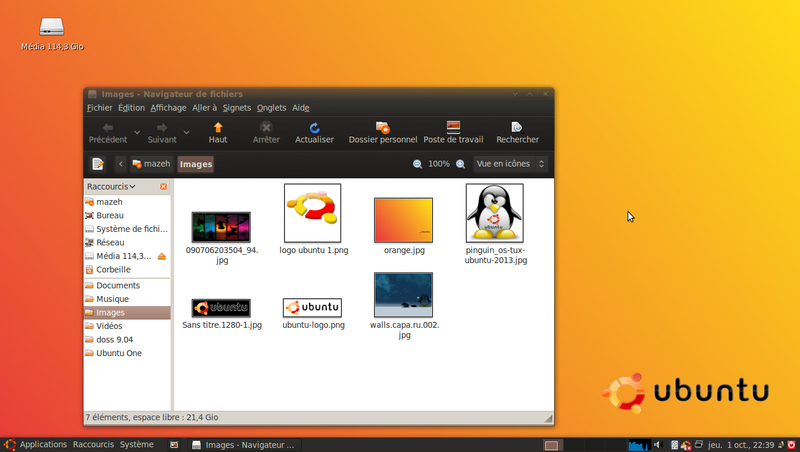Click the workspace switcher first workspace
The image size is (800, 452).
tap(552, 445)
